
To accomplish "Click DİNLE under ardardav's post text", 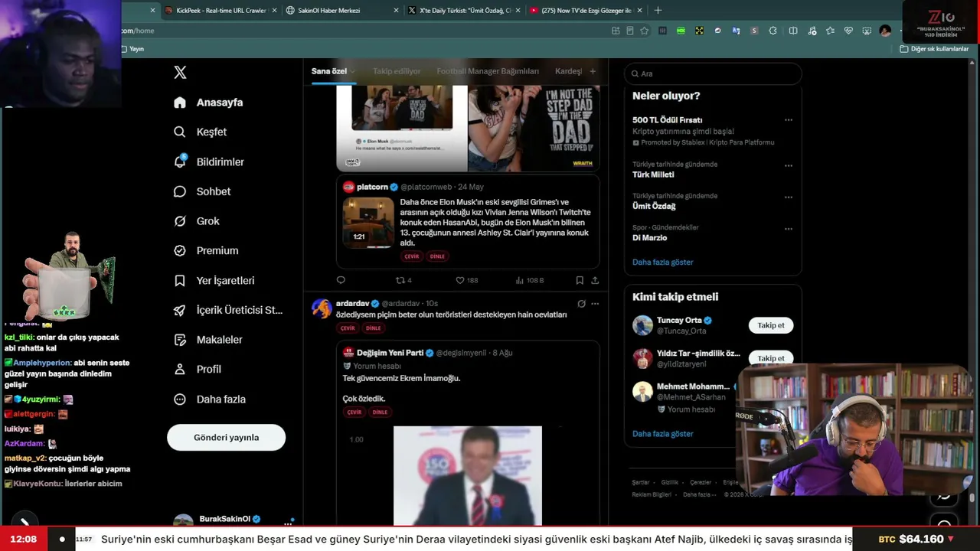I will point(373,328).
